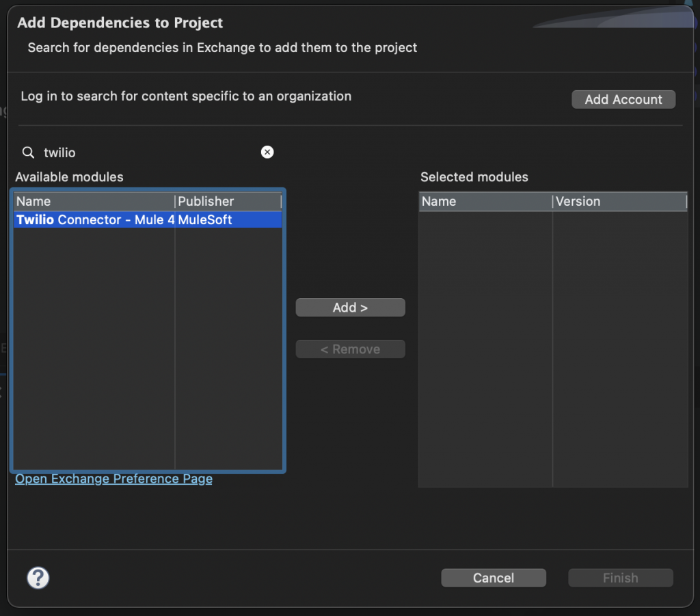Clear the twilio search text
700x616 pixels.
point(267,152)
